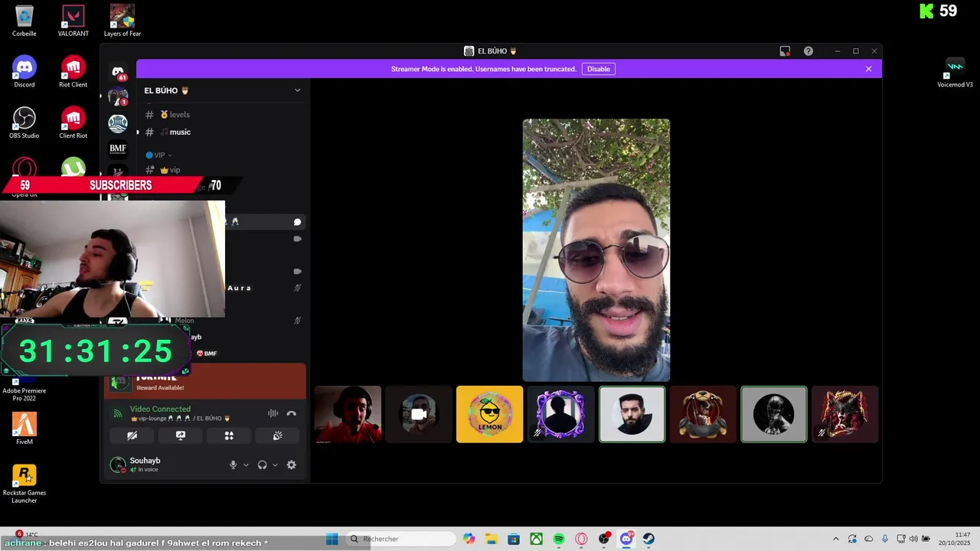
Task: Open OBS Studio from the taskbar
Action: (x=604, y=539)
